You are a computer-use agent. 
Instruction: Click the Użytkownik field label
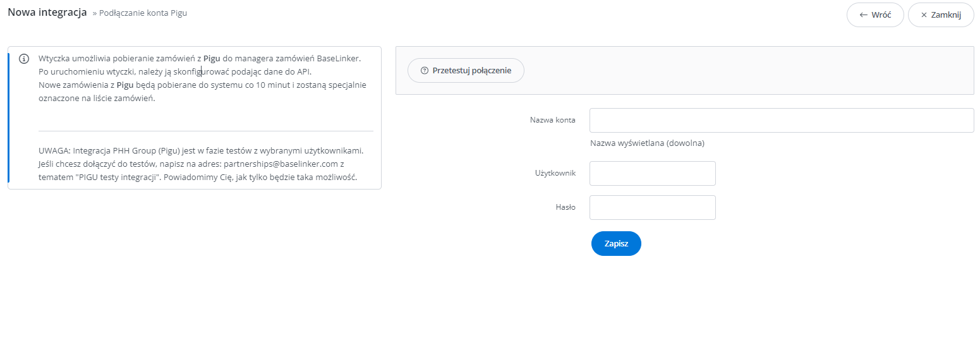[555, 173]
